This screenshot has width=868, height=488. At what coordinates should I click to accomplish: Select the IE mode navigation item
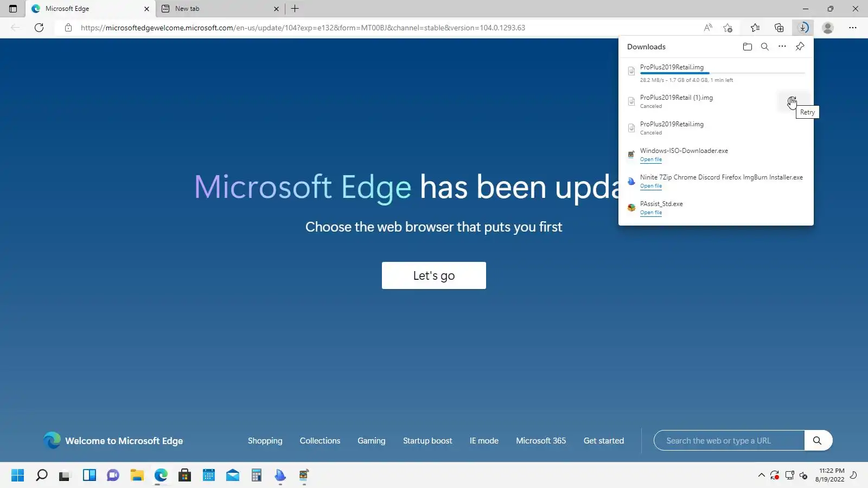(484, 441)
